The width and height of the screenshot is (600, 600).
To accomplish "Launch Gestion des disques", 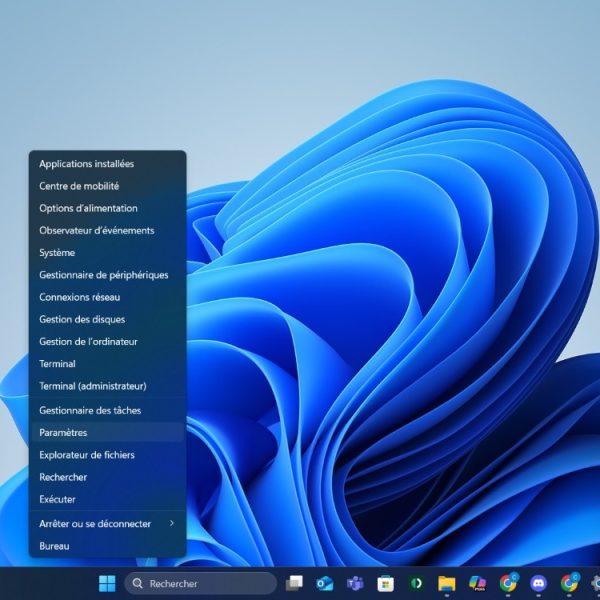I will (x=108, y=319).
